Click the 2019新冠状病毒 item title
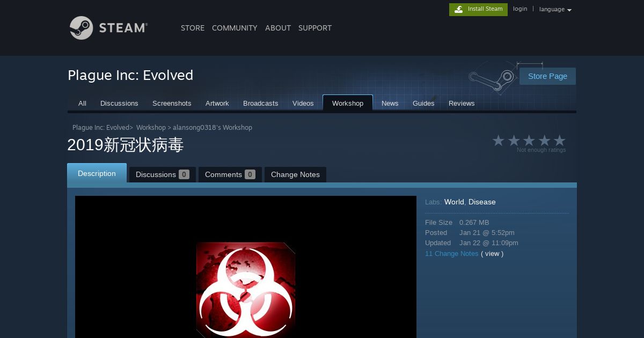The image size is (644, 338). coord(126,145)
